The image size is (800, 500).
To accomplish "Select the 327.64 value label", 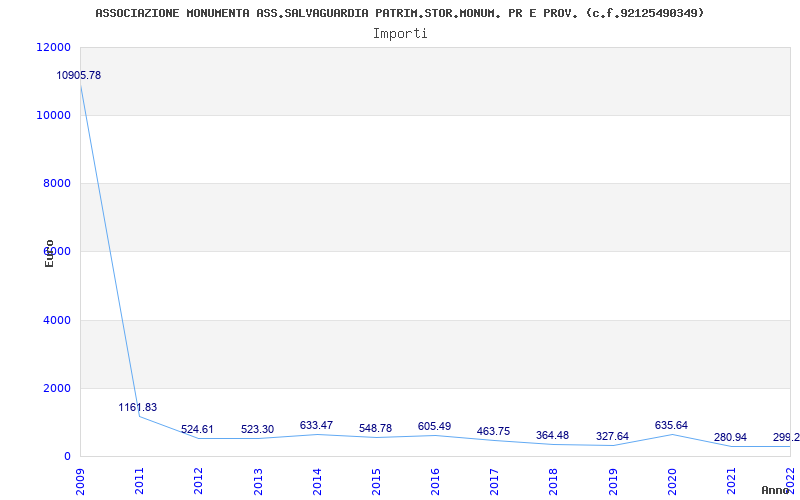I will [612, 437].
